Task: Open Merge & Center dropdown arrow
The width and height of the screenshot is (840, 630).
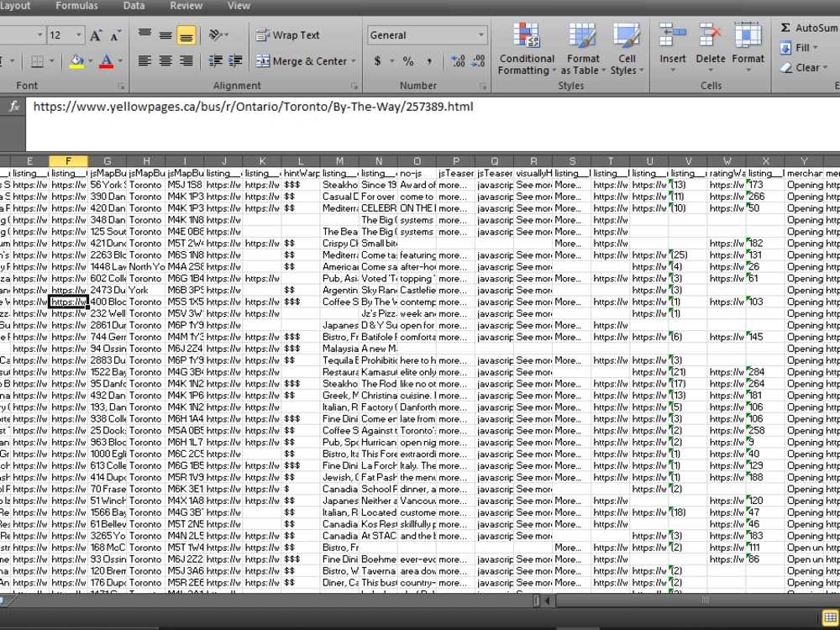Action: pyautogui.click(x=354, y=61)
